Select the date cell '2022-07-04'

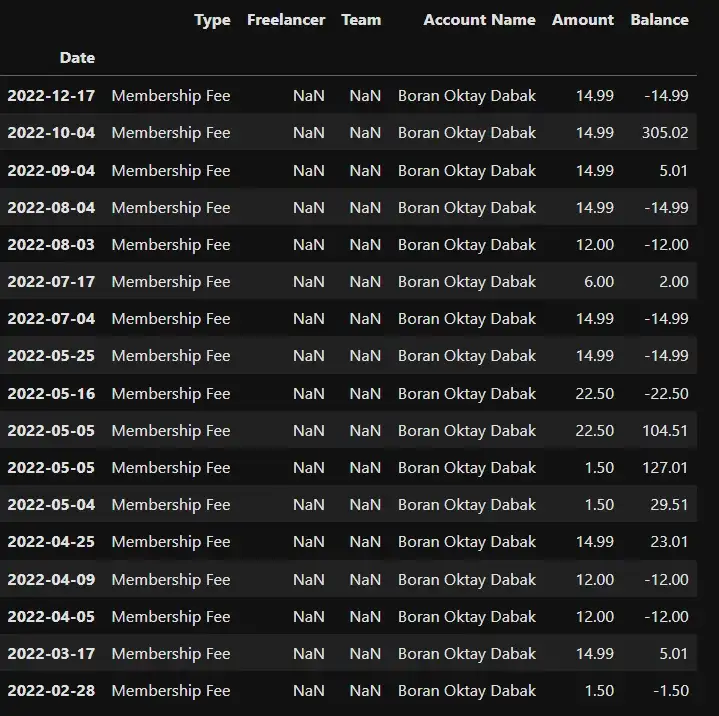(51, 318)
